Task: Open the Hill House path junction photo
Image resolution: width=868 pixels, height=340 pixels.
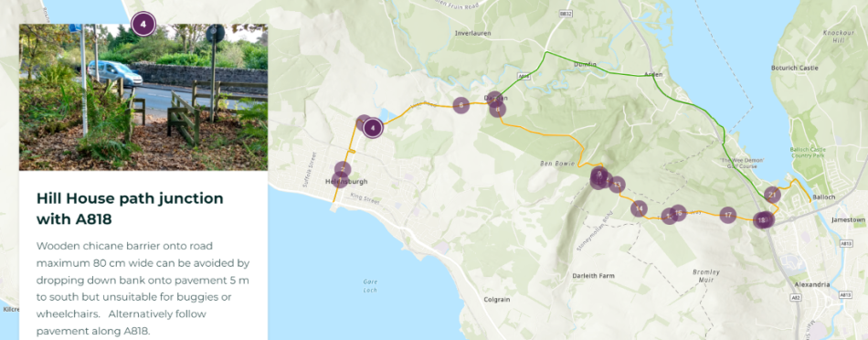Action: click(143, 97)
